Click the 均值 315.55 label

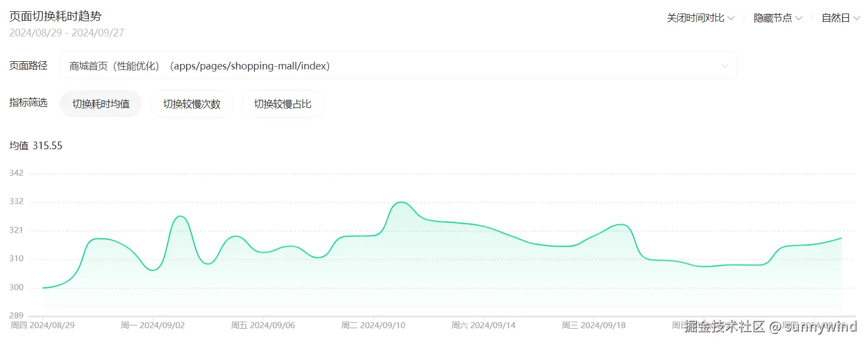click(36, 145)
